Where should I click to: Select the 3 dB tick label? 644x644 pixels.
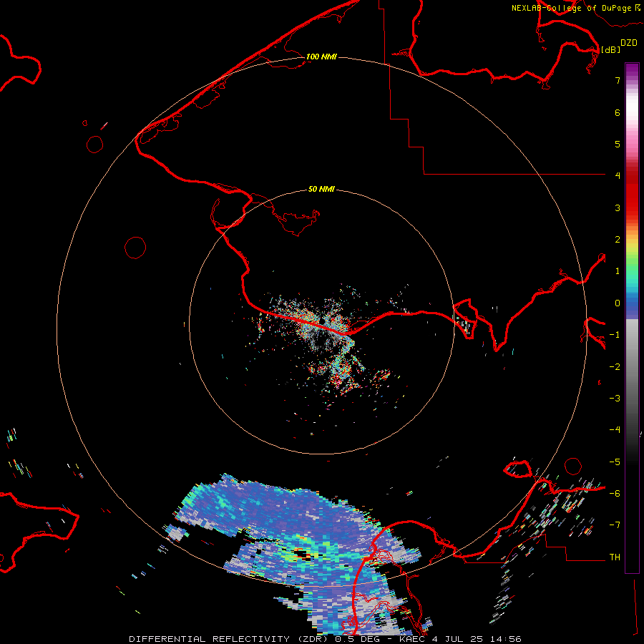point(618,208)
